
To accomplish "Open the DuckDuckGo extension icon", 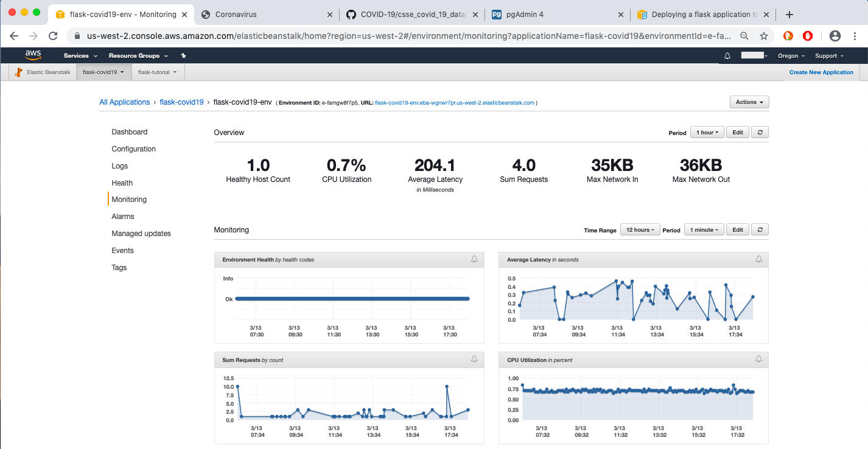I will [788, 36].
